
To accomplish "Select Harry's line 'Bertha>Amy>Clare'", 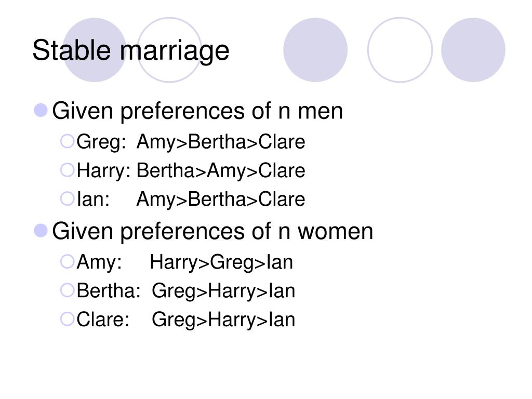I will coord(221,170).
